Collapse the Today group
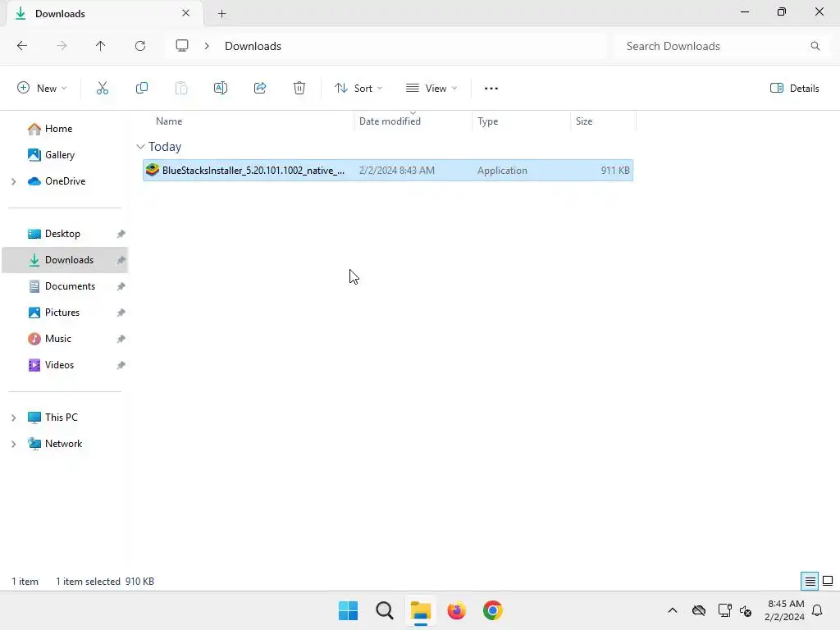840x630 pixels. point(140,147)
